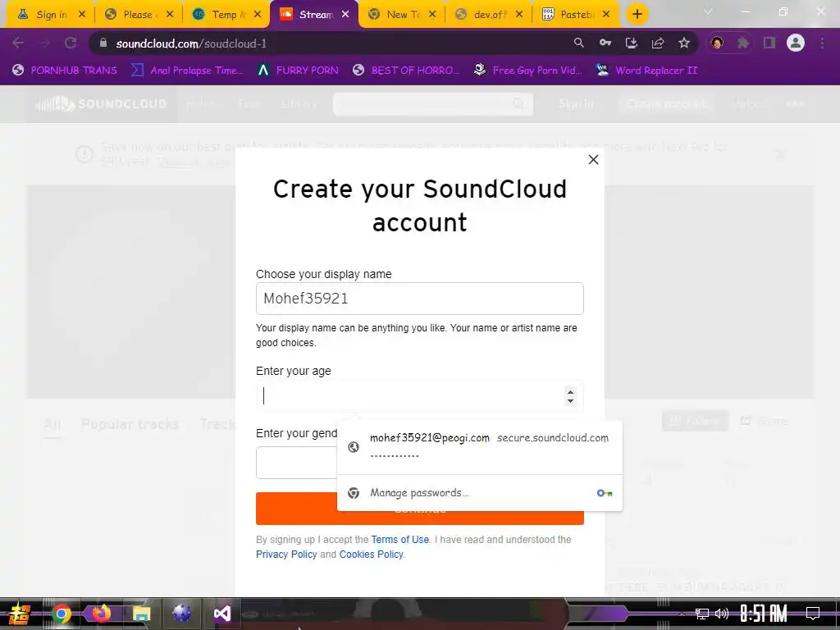Click the volume speaker tray icon

(722, 614)
